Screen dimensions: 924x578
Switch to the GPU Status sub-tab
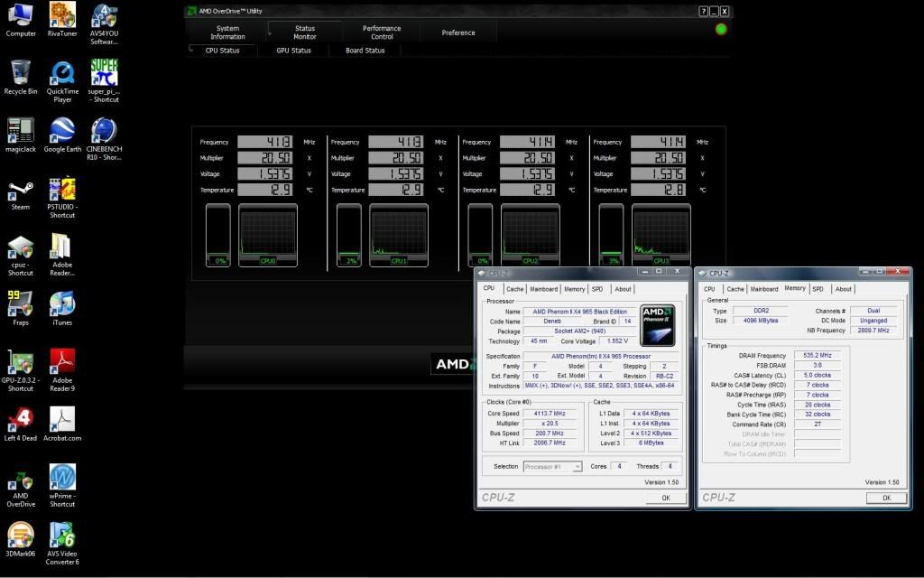[x=293, y=51]
